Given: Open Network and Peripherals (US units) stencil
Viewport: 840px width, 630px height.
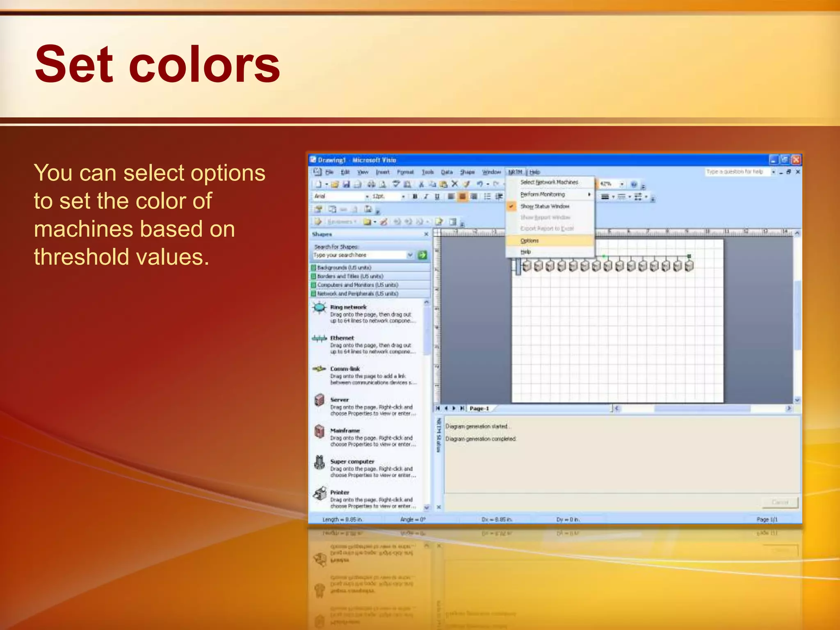Looking at the screenshot, I should [x=370, y=294].
